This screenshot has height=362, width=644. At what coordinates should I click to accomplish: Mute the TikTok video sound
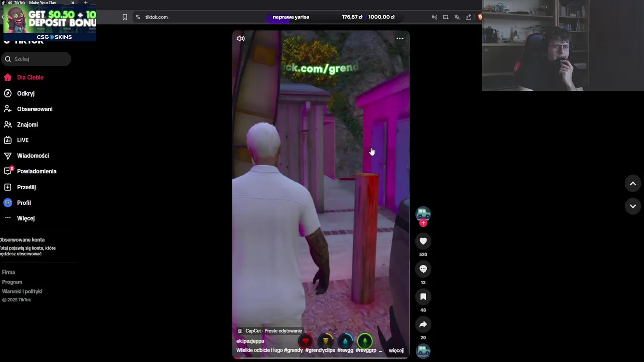240,38
